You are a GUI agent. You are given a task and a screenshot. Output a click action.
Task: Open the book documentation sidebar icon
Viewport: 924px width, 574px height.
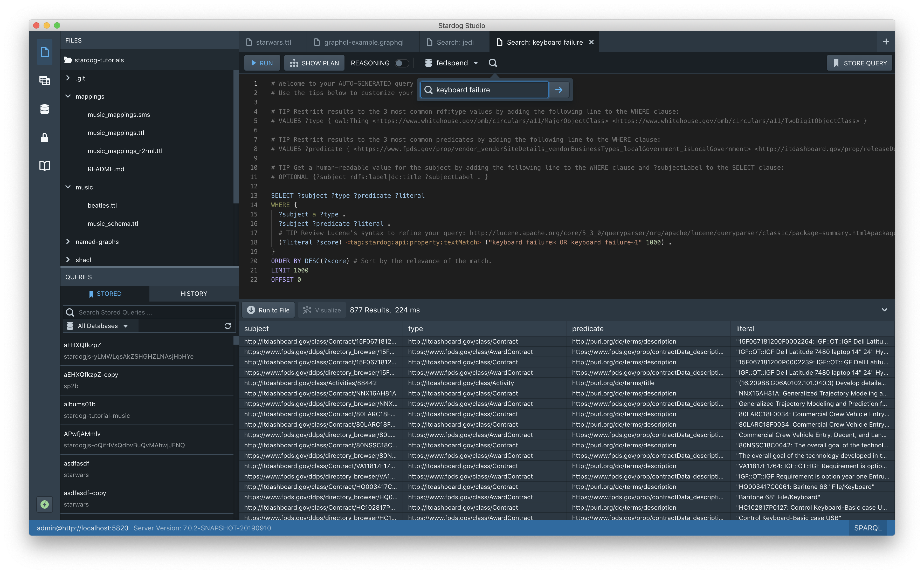coord(44,166)
